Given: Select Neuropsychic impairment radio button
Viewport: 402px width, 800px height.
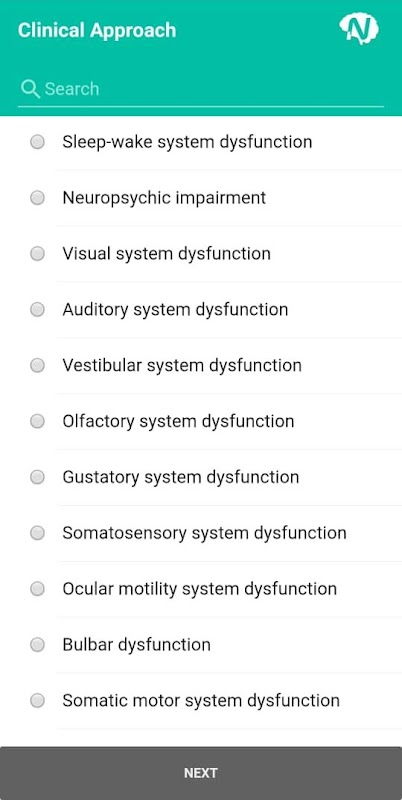Looking at the screenshot, I should [x=37, y=197].
